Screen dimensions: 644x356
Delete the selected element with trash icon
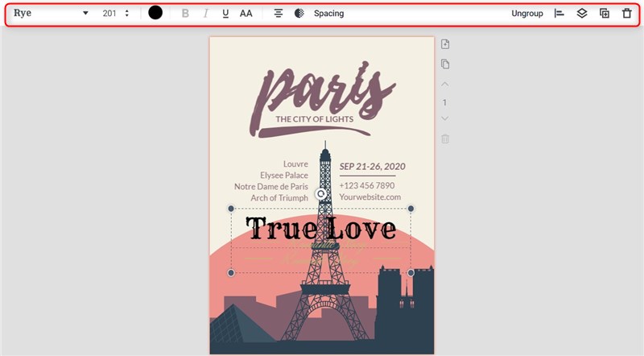click(627, 14)
